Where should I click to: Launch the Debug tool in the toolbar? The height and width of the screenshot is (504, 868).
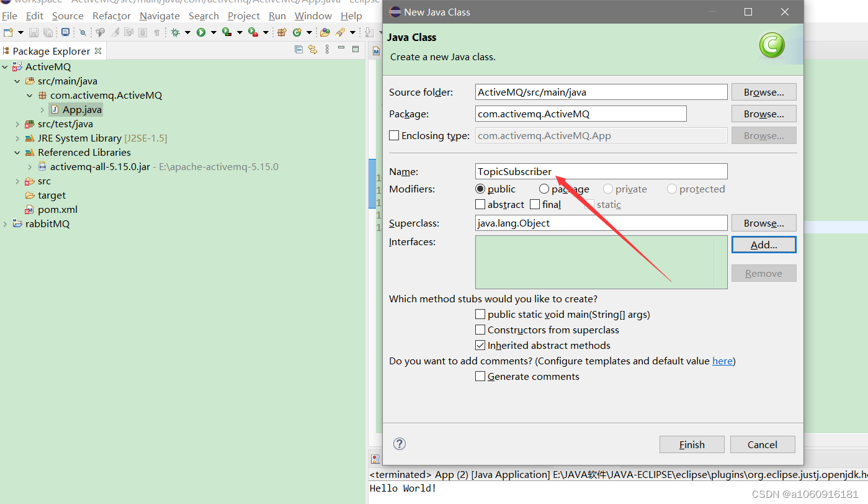176,32
